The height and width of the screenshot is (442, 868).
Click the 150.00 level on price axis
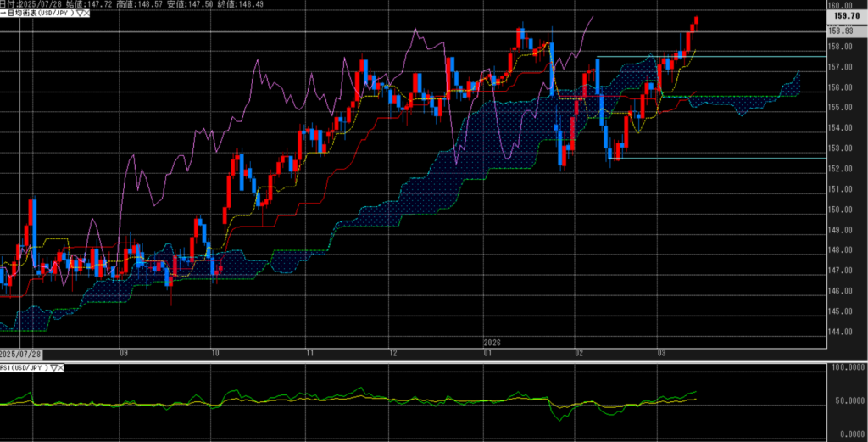pyautogui.click(x=839, y=210)
